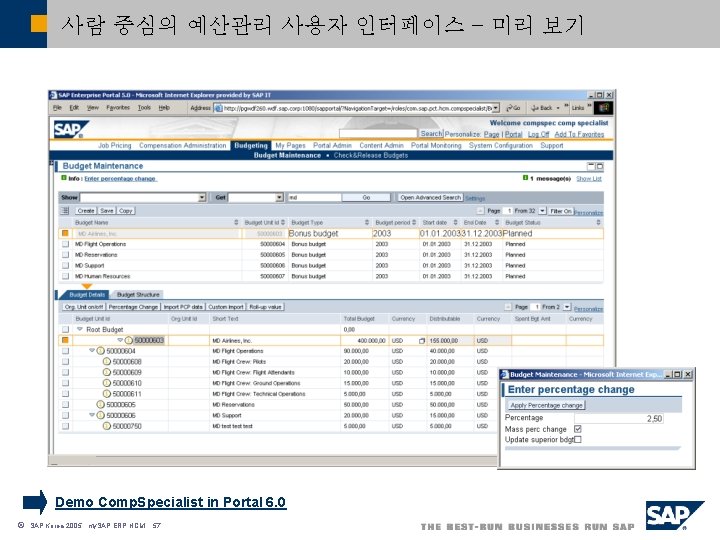Image resolution: width=720 pixels, height=540 pixels.
Task: Click the budget unit icon for 50000611
Action: pos(107,394)
